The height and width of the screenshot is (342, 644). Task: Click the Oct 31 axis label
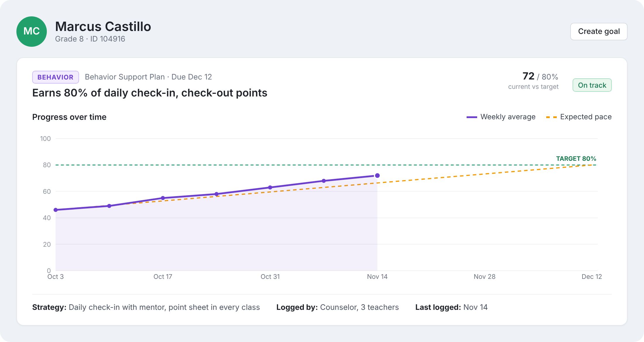point(270,277)
